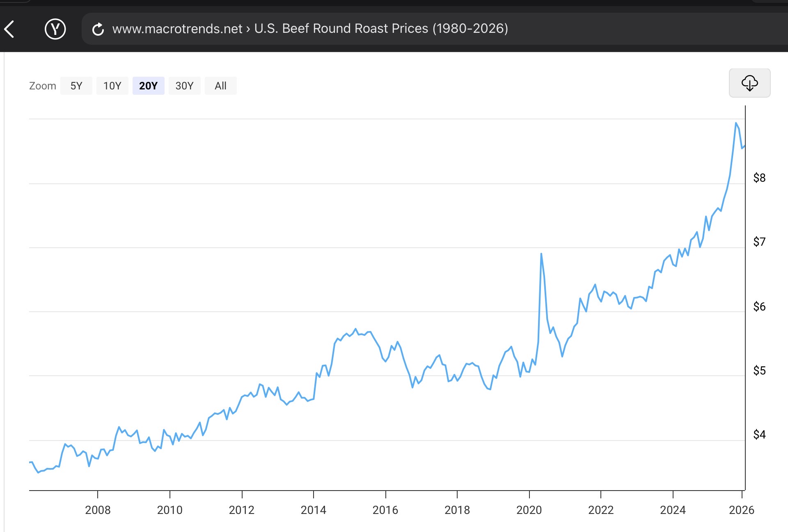Click the 2020 price spike peak
This screenshot has height=532, width=788.
coord(541,254)
